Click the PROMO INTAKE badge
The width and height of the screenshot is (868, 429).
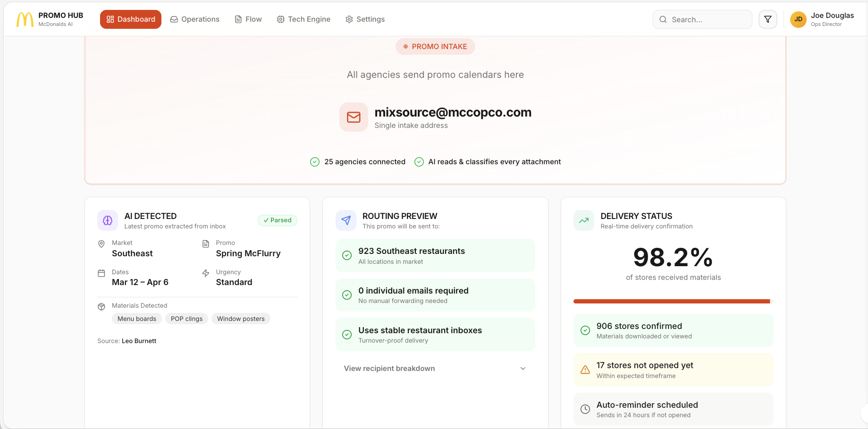435,47
